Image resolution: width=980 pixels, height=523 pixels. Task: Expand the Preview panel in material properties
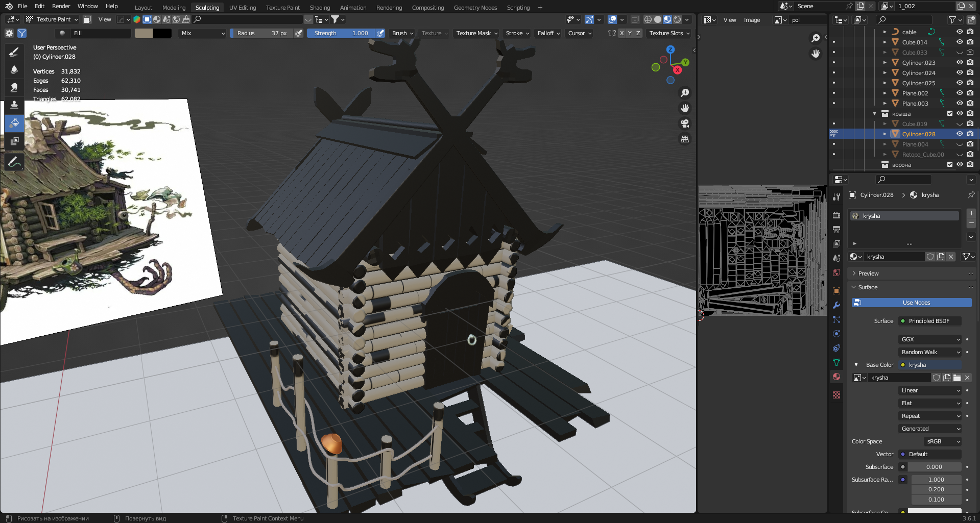(x=868, y=273)
